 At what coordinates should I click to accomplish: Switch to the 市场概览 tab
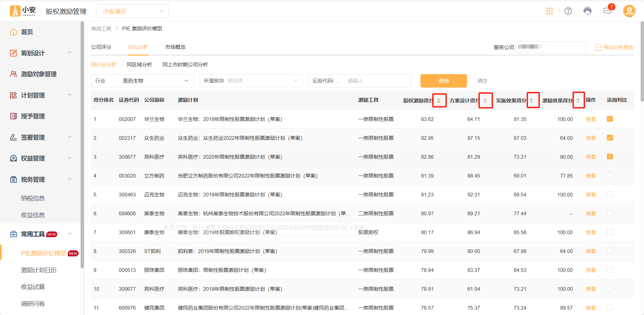pos(175,47)
